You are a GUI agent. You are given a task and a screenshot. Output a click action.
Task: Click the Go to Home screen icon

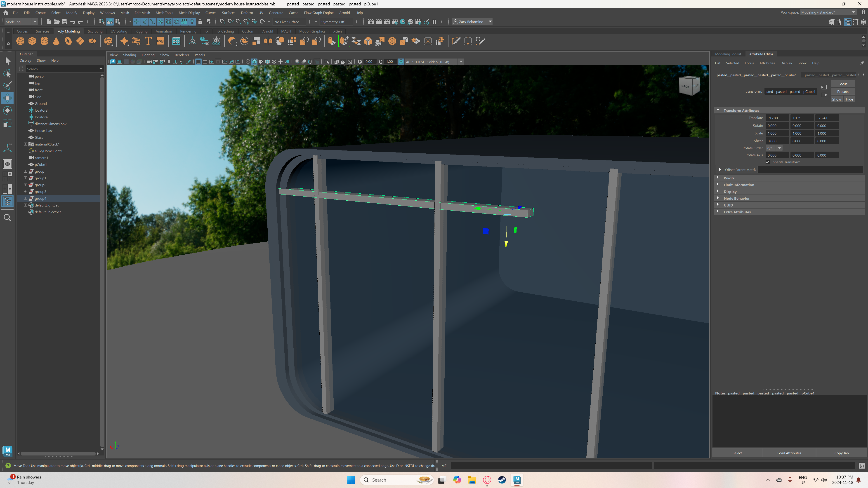point(6,13)
